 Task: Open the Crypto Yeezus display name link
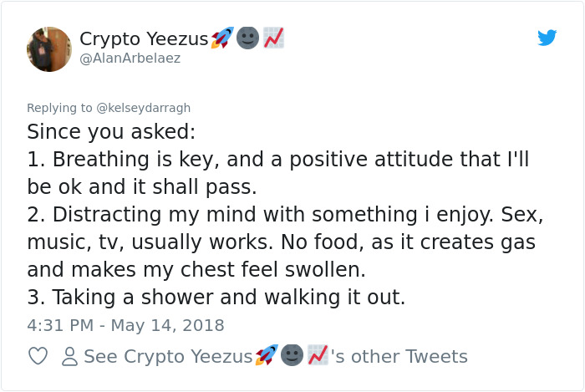(x=144, y=38)
